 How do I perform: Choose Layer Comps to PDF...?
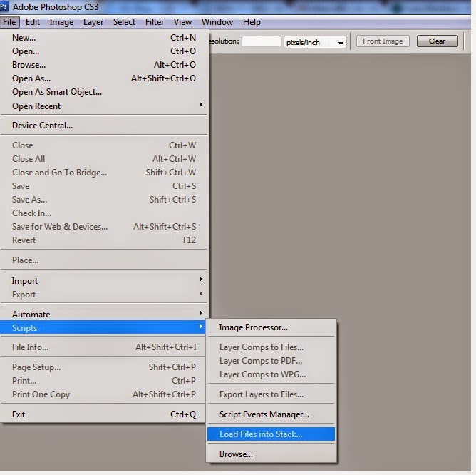pos(271,361)
